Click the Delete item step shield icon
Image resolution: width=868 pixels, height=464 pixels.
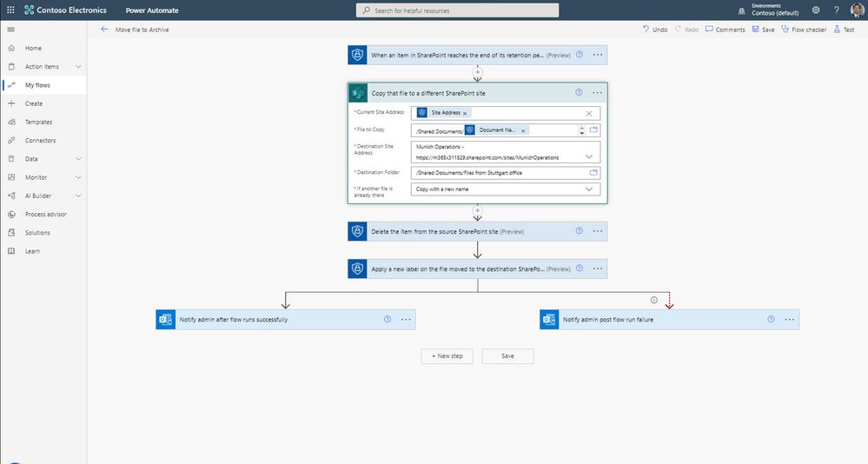coord(358,231)
